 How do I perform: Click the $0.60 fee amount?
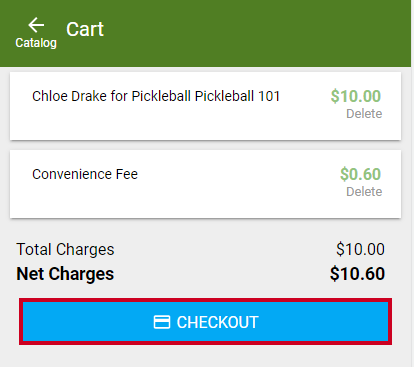[360, 174]
